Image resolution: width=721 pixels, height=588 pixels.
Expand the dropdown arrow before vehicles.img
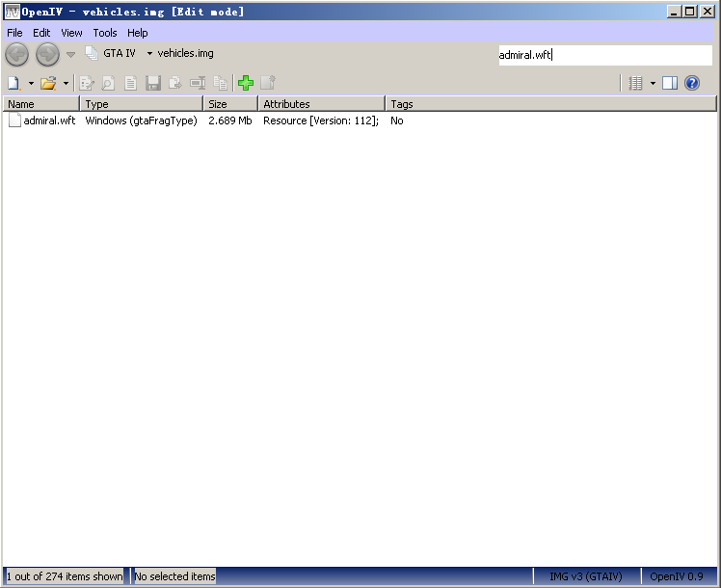149,54
